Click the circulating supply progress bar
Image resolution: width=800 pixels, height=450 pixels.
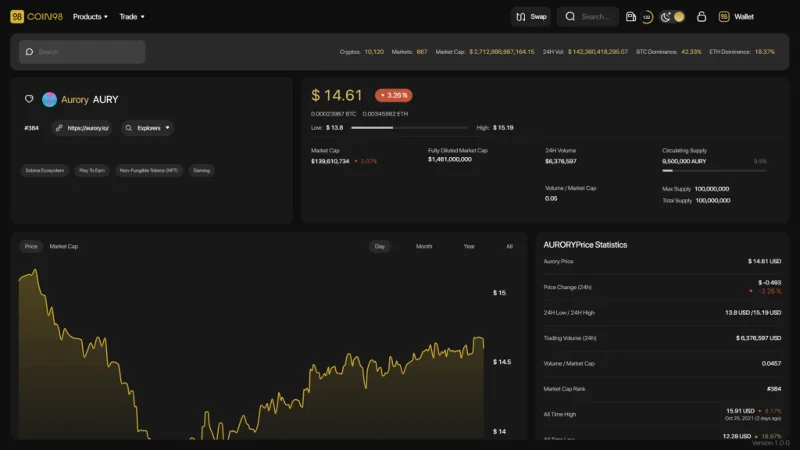pyautogui.click(x=714, y=171)
